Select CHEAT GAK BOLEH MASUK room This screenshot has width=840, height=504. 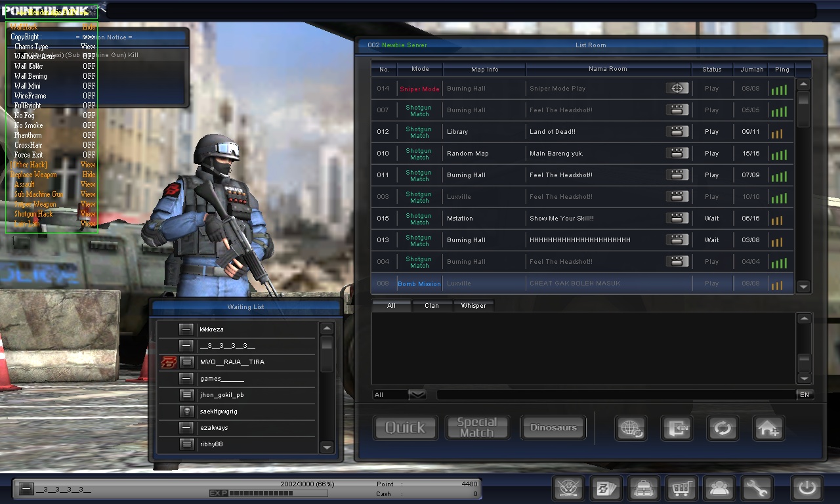pos(583,283)
